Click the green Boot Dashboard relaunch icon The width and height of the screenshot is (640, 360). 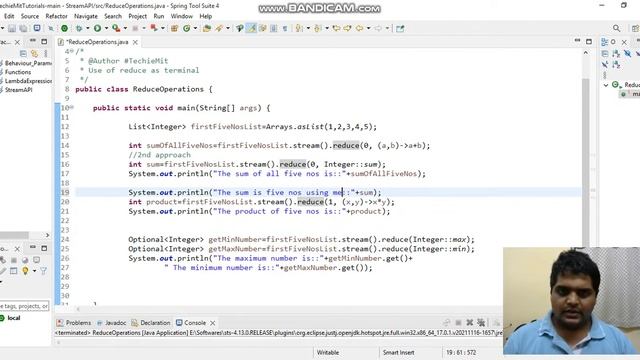pyautogui.click(x=64, y=28)
